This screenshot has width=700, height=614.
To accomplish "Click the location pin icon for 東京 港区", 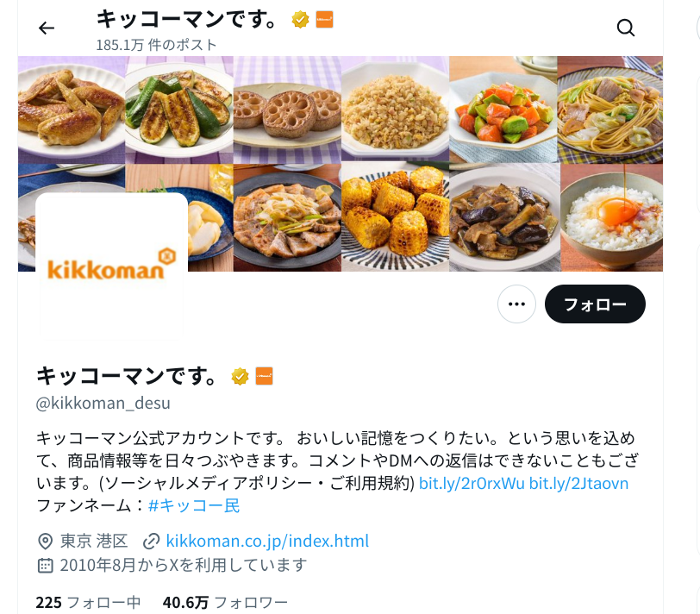I will coord(45,542).
